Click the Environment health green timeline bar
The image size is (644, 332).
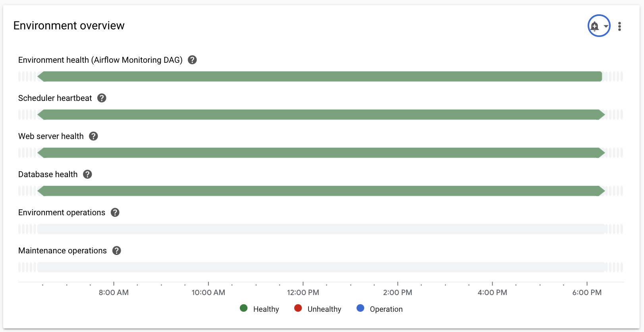(320, 77)
